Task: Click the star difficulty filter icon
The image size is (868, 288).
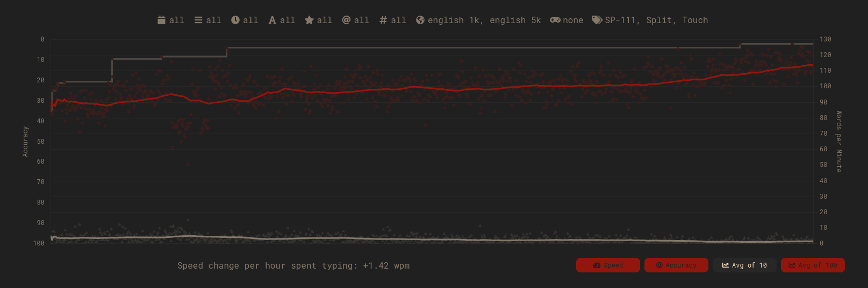Action: 309,20
